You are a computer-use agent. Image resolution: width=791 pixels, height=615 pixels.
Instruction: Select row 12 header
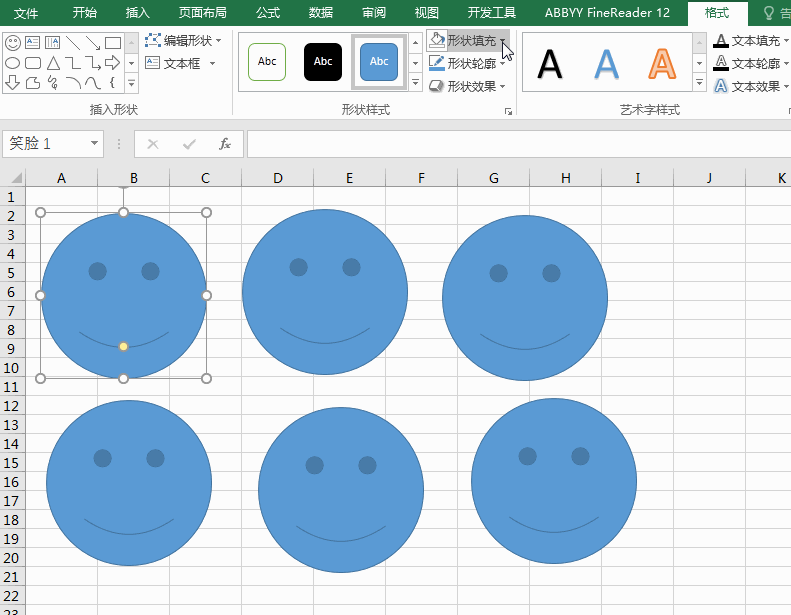(13, 406)
